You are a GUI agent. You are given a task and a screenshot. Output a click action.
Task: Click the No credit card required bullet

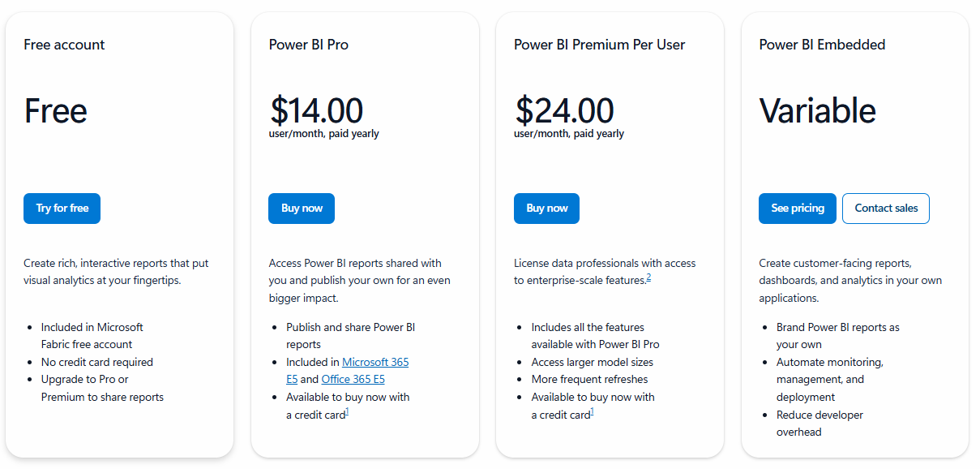(x=97, y=363)
